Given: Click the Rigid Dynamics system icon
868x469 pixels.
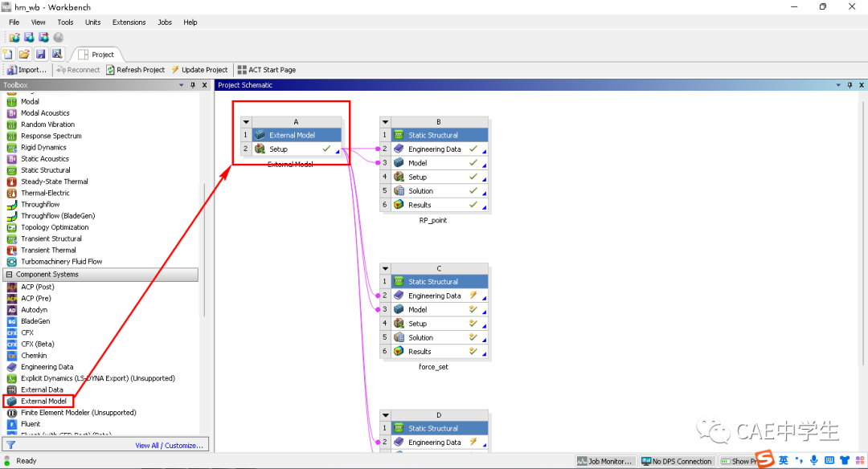Looking at the screenshot, I should coord(11,148).
